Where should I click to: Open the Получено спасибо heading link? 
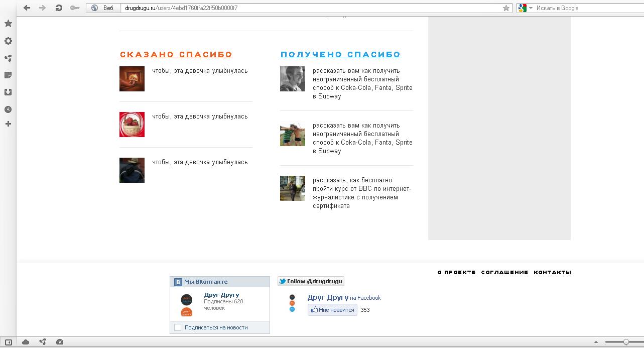click(340, 55)
